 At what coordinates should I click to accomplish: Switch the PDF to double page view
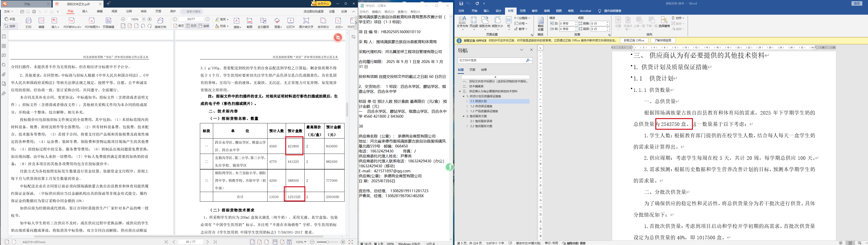[x=191, y=26]
